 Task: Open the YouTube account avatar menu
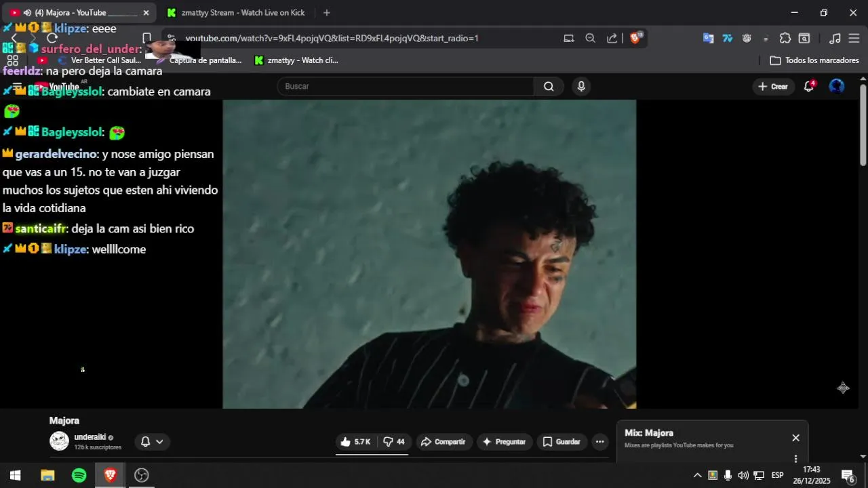837,86
